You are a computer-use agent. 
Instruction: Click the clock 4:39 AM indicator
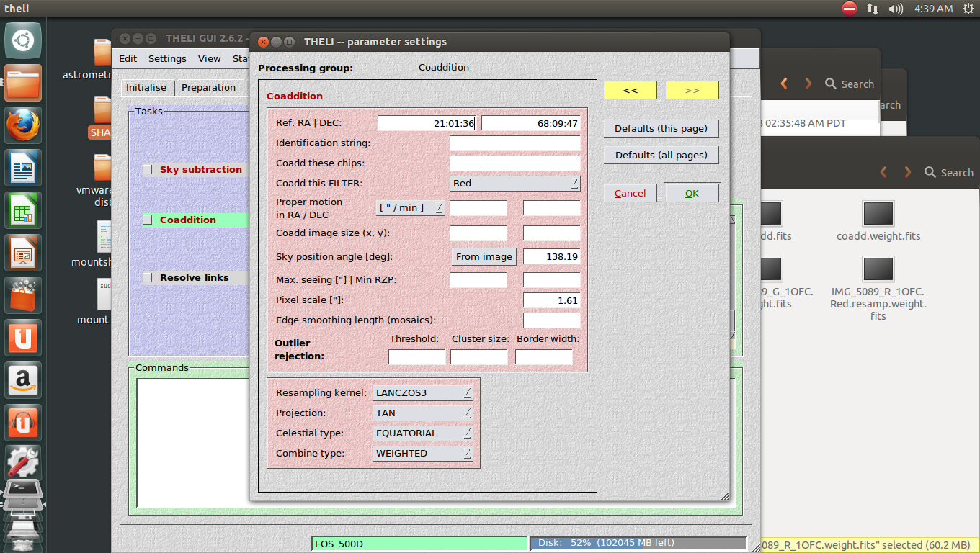pos(933,9)
